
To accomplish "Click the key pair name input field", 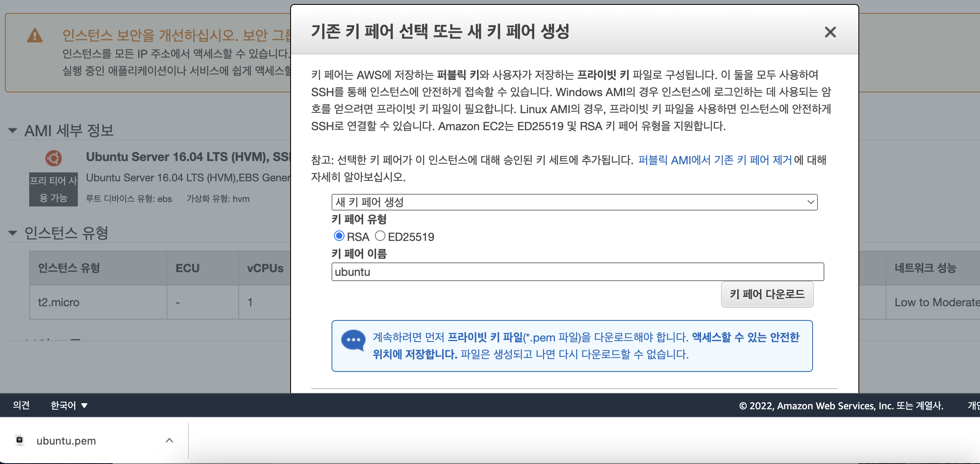I will click(577, 272).
